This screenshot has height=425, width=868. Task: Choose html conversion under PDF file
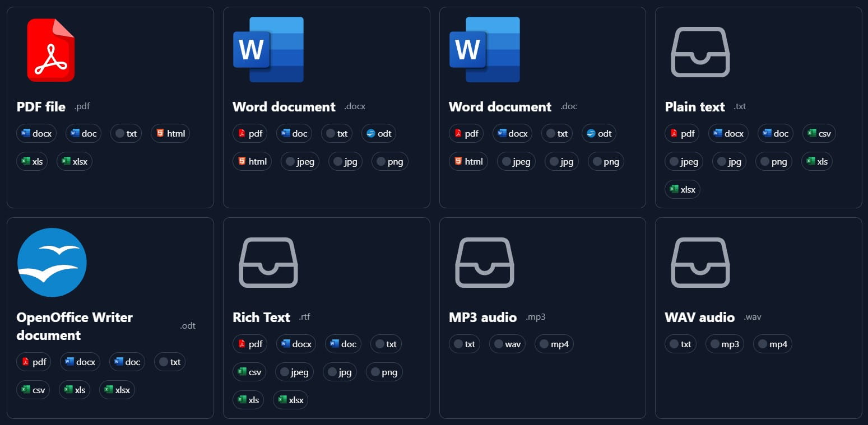(170, 133)
